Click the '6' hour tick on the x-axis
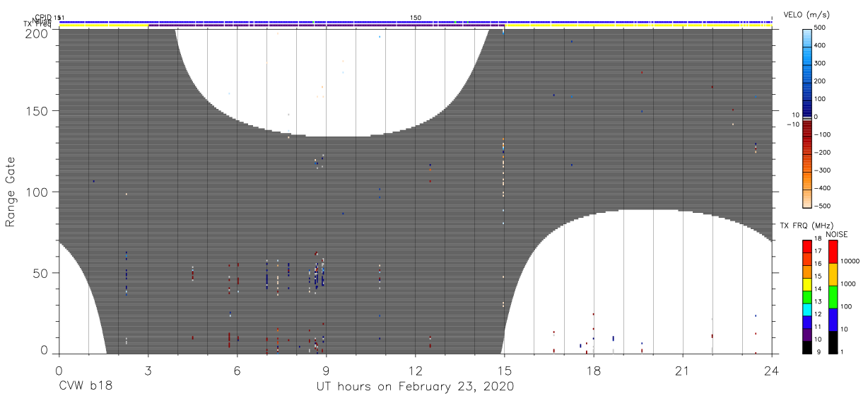Screen dimensions: 868x401 click(x=237, y=371)
